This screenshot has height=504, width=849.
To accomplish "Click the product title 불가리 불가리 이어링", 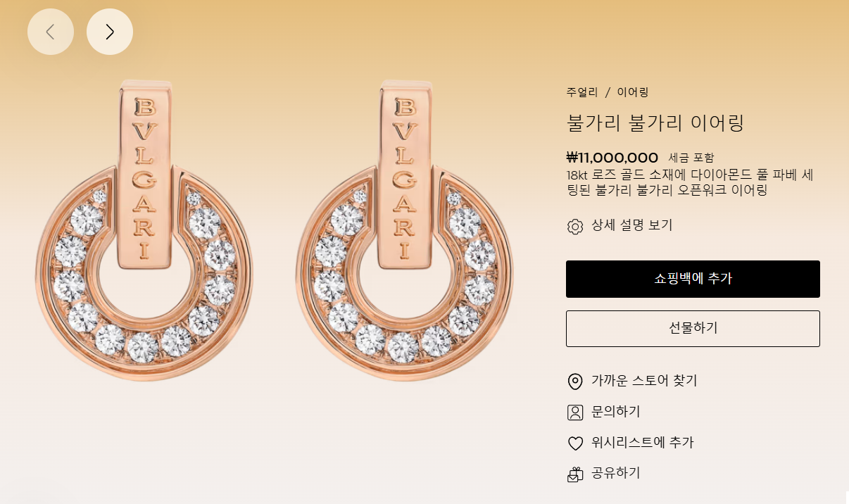I will click(655, 123).
